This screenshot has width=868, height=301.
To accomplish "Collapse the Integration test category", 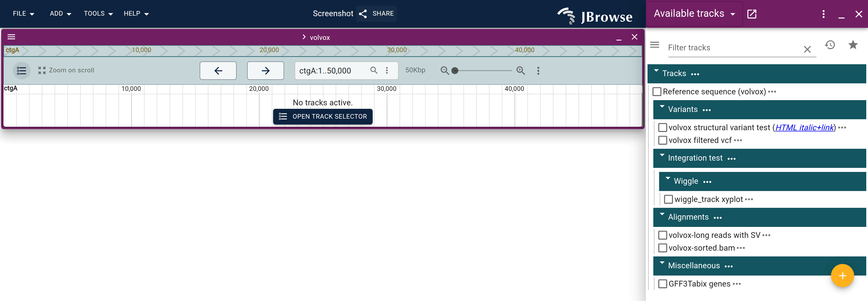I will [662, 156].
